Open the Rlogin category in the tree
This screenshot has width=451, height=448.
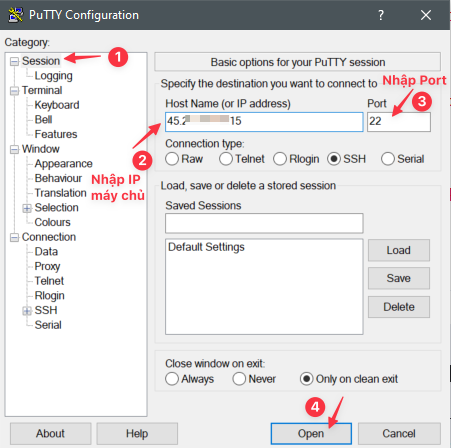point(50,296)
